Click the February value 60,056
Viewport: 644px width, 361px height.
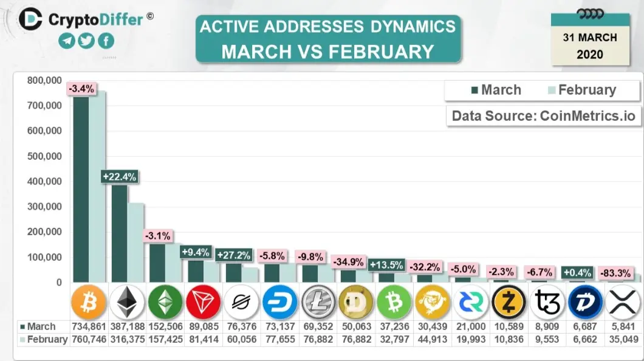click(x=242, y=340)
